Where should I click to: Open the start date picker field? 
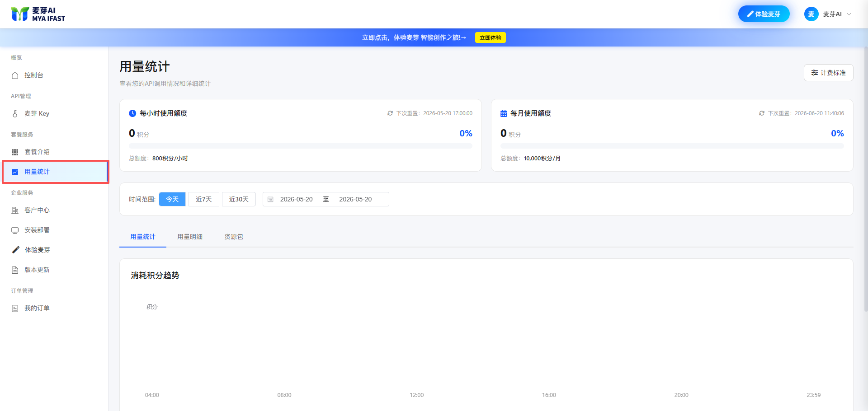pyautogui.click(x=296, y=199)
